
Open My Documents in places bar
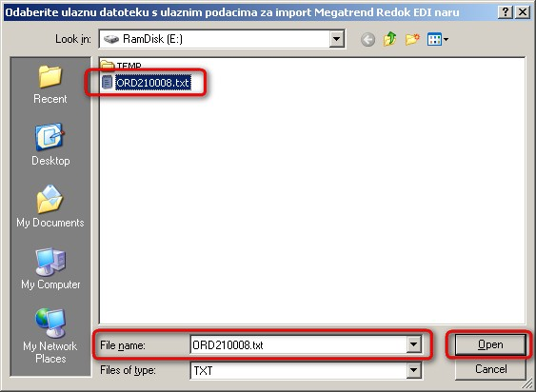pos(50,206)
